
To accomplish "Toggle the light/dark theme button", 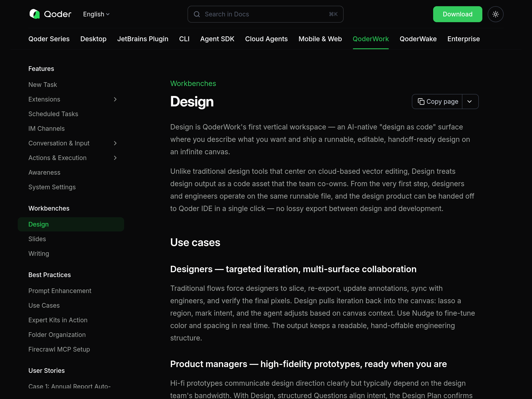I will coord(495,14).
